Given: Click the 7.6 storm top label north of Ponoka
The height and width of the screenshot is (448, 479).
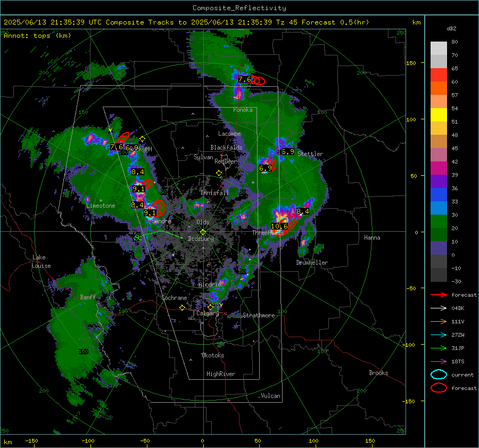Looking at the screenshot, I should 245,79.
